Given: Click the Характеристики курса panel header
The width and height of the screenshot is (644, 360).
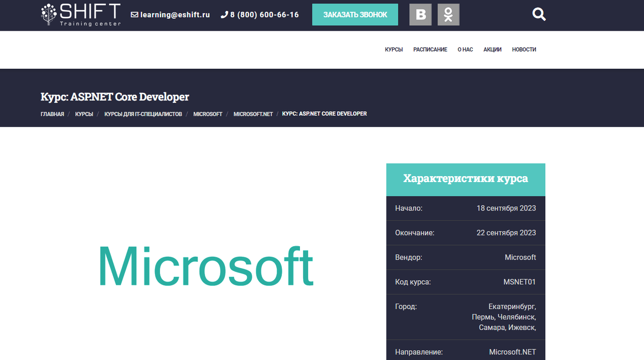Looking at the screenshot, I should point(466,179).
